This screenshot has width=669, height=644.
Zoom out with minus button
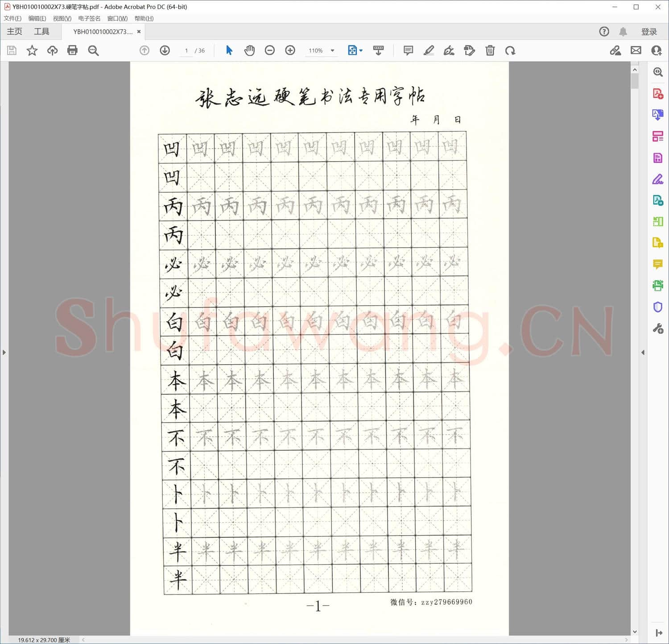[x=270, y=50]
